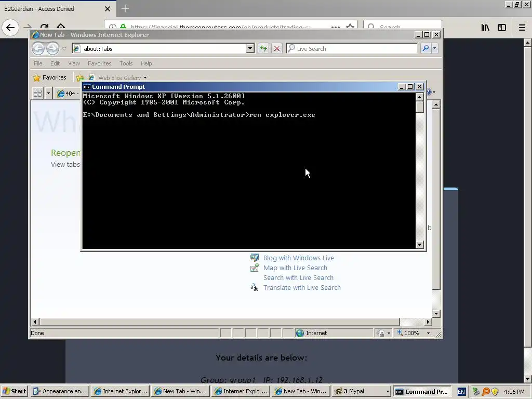This screenshot has width=532, height=399.
Task: Click Safely Remove Hardware tray icon
Action: point(476,392)
